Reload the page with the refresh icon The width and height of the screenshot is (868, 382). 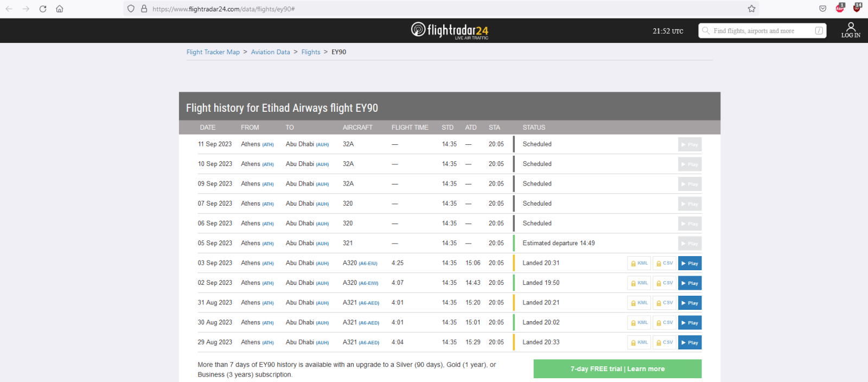pyautogui.click(x=43, y=9)
